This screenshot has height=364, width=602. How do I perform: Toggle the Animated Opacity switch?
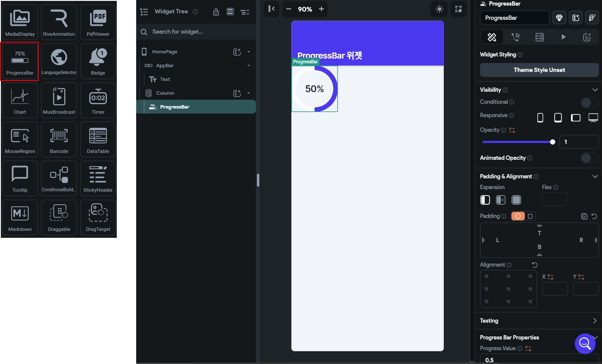[x=590, y=158]
